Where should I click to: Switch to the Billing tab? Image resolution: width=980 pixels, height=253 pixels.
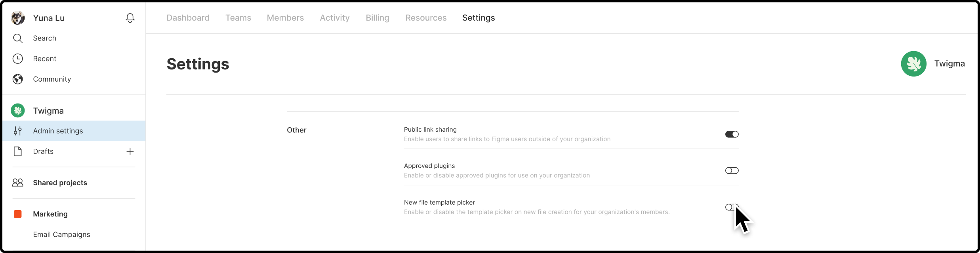pyautogui.click(x=378, y=18)
